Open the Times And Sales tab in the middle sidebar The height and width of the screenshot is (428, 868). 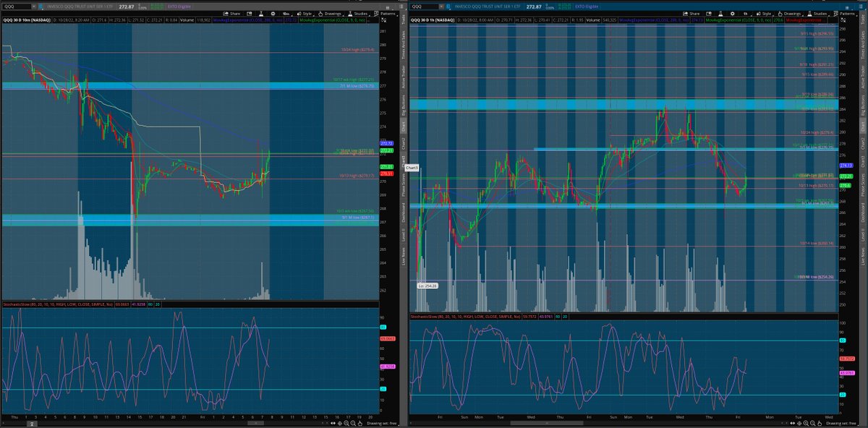click(404, 46)
